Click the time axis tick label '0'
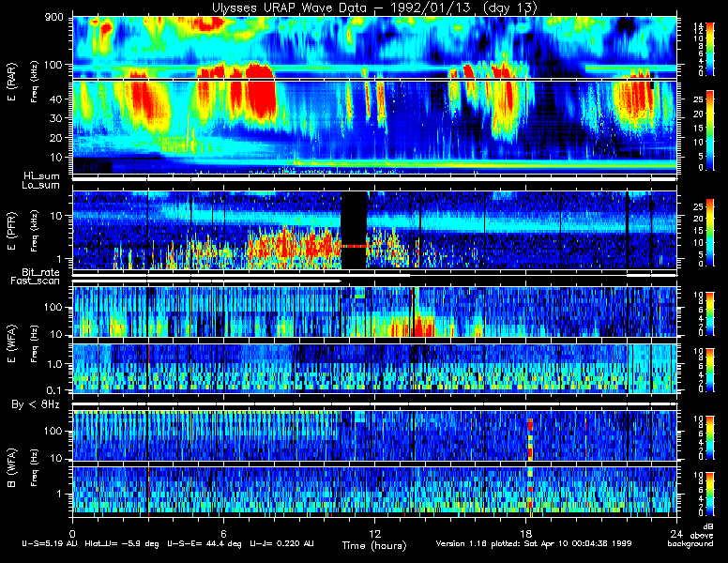728x563 pixels. coord(72,533)
